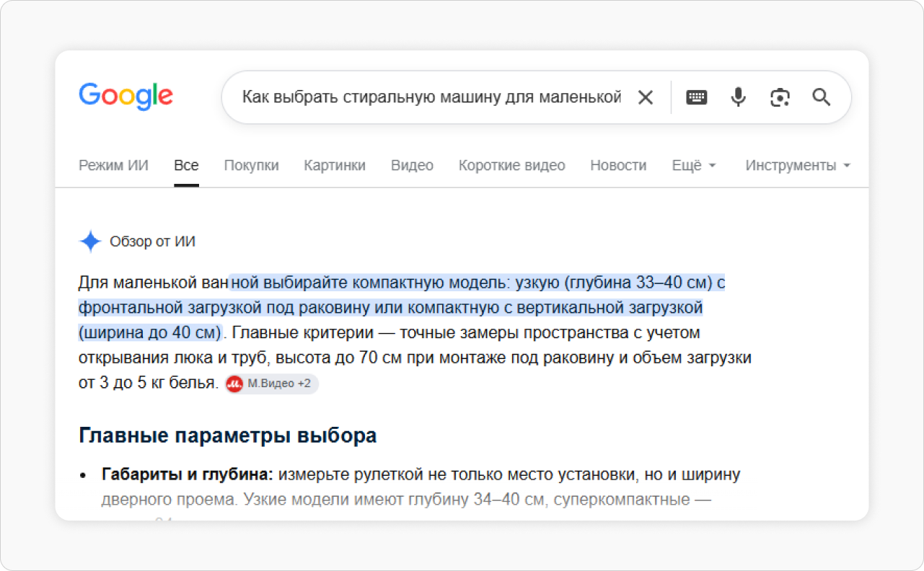Click the bold text Габариты и глубина:

click(x=188, y=474)
